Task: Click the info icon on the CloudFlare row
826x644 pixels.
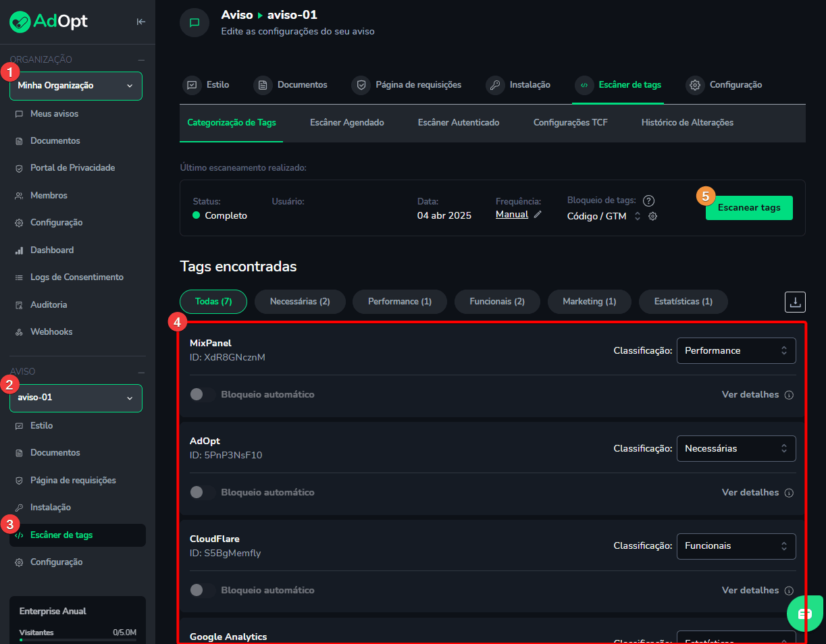Action: pyautogui.click(x=789, y=591)
